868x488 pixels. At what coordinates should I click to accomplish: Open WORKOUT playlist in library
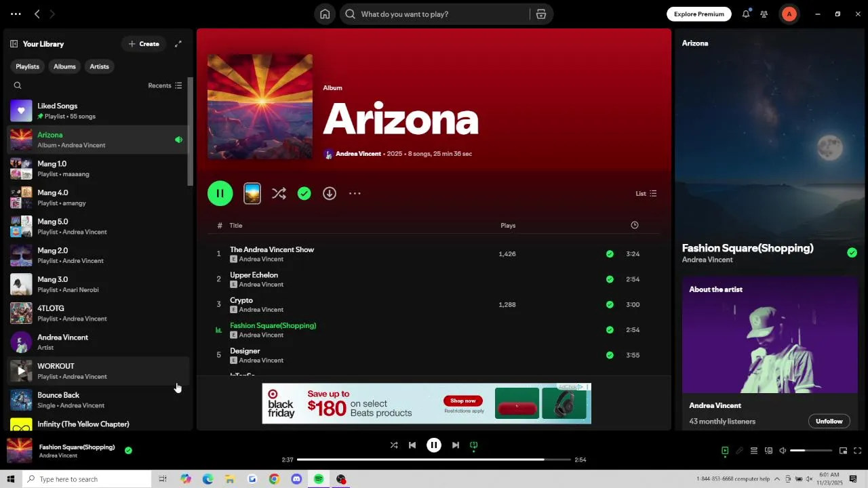click(x=98, y=371)
